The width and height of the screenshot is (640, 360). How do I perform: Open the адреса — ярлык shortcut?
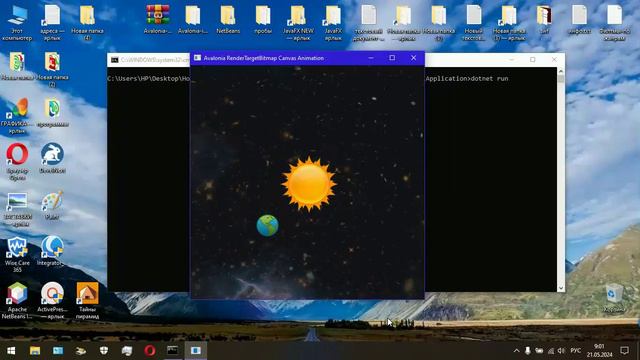(52, 23)
